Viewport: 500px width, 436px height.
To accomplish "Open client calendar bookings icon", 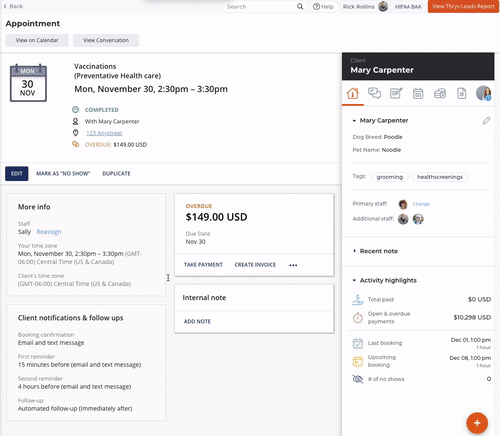I will pos(418,94).
